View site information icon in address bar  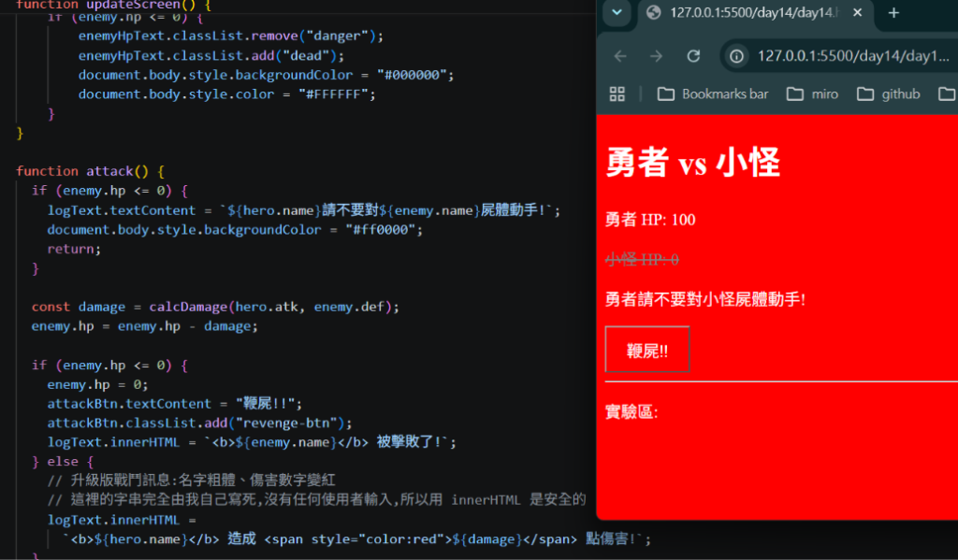[737, 56]
